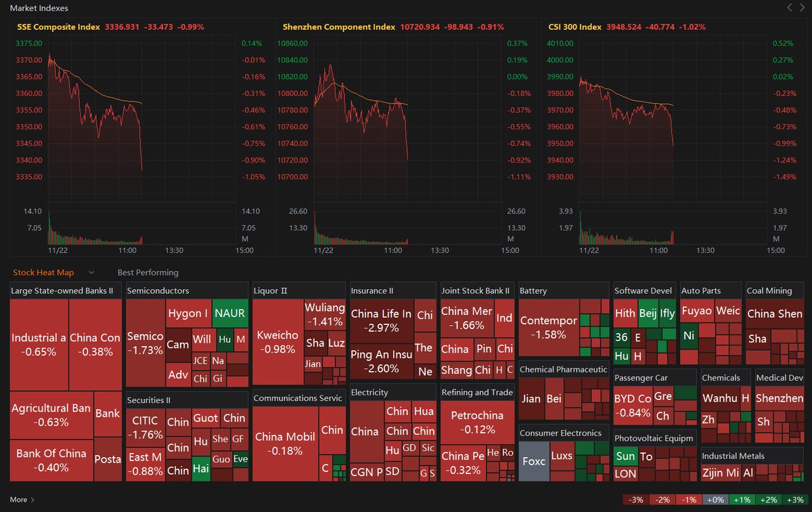
Task: Select the CITIC -1.76% tile
Action: point(145,428)
